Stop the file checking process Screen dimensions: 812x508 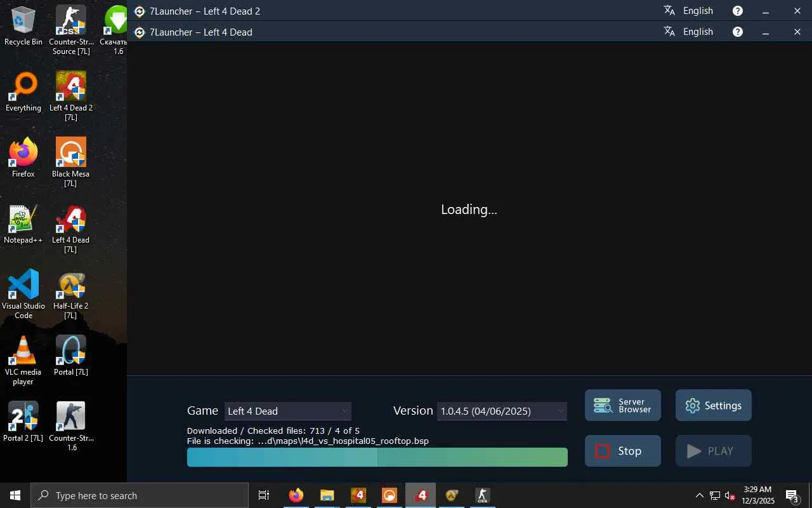[623, 451]
